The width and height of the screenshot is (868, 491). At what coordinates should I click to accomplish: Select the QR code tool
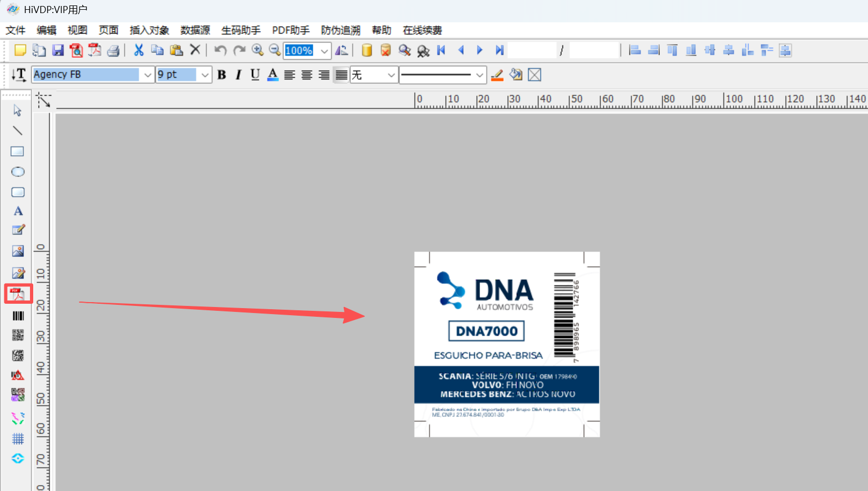pyautogui.click(x=18, y=335)
